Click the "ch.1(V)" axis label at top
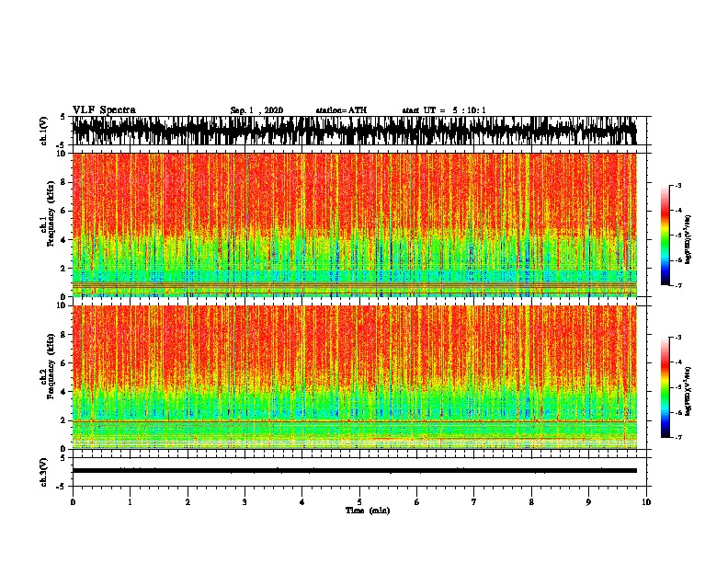The height and width of the screenshot is (563, 728). 44,131
